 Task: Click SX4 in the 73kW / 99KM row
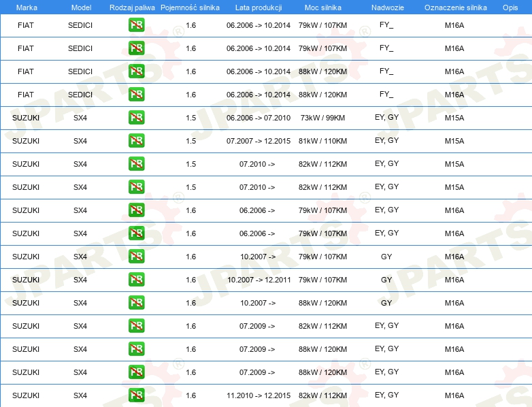tap(80, 118)
